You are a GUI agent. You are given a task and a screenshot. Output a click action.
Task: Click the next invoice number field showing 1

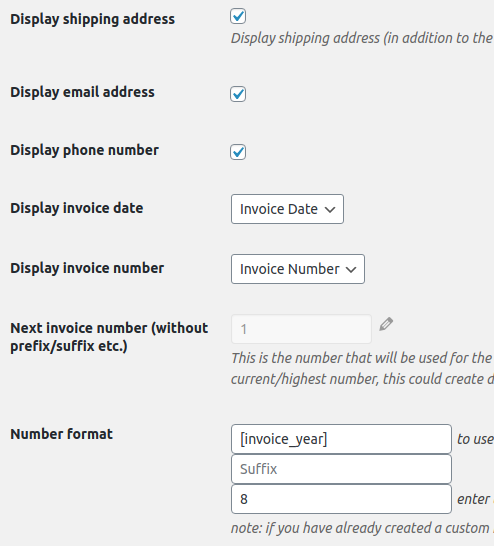coord(301,329)
